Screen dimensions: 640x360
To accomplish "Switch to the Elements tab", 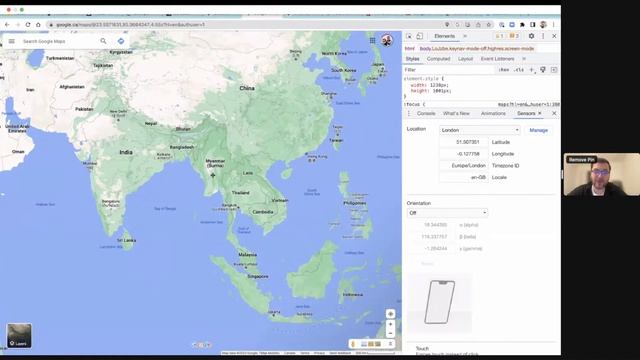I will pyautogui.click(x=444, y=36).
